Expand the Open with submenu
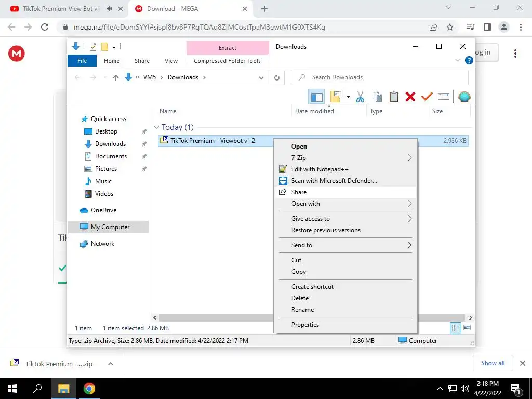The image size is (532, 399). pos(345,204)
